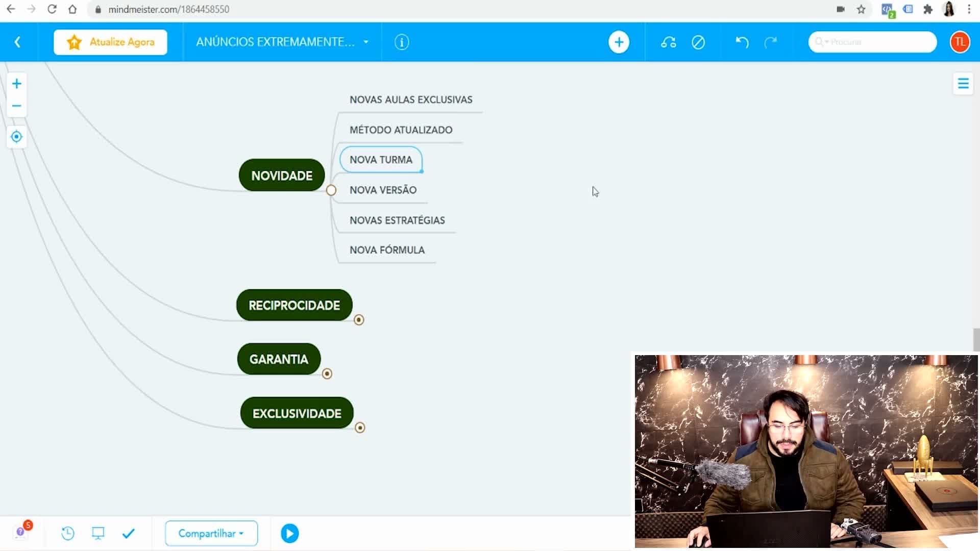Zoom in on the mind map

click(17, 84)
